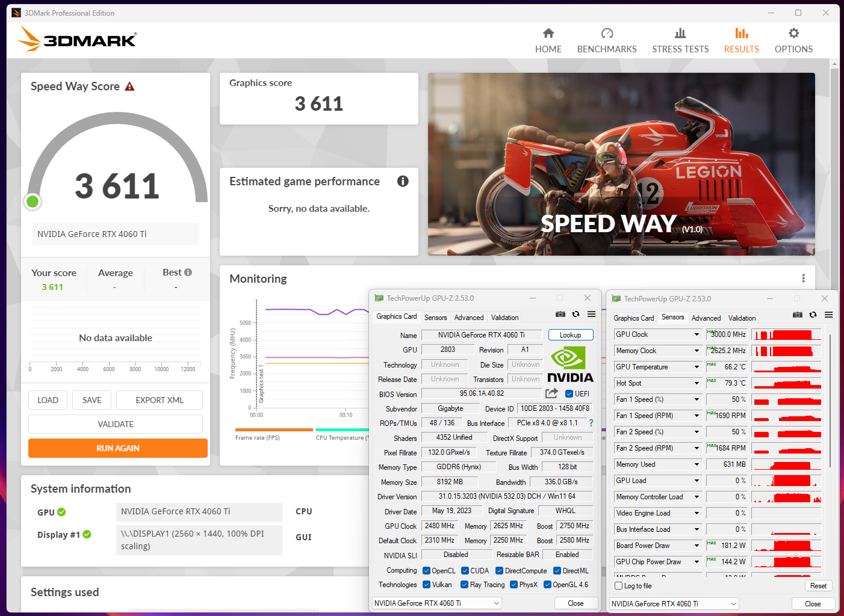
Task: Click the 3DMark title bar app icon
Action: (x=16, y=13)
